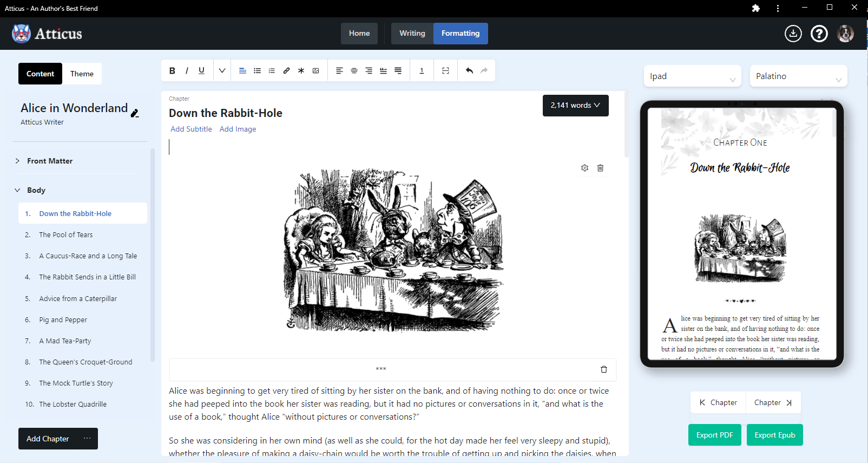Image resolution: width=868 pixels, height=463 pixels.
Task: Click the bulleted list icon
Action: [x=257, y=70]
